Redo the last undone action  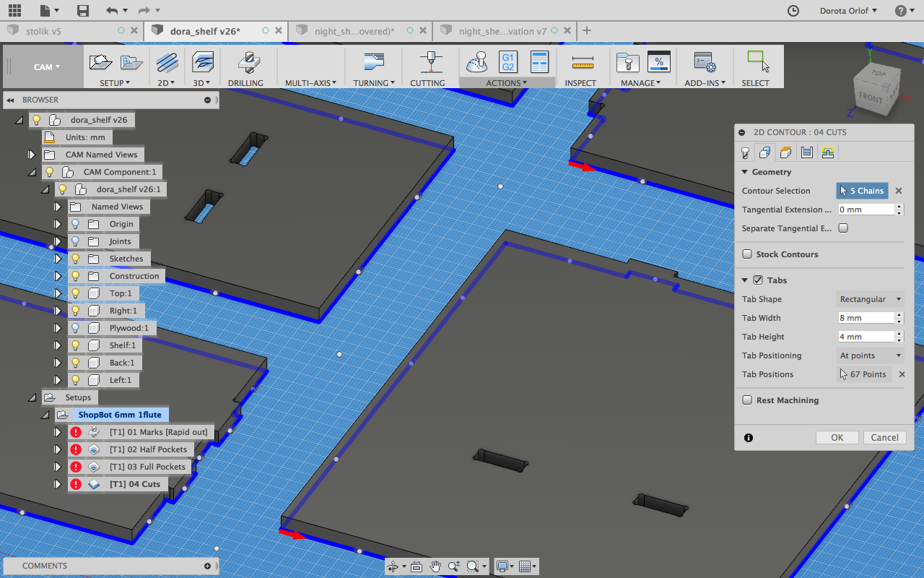[144, 10]
